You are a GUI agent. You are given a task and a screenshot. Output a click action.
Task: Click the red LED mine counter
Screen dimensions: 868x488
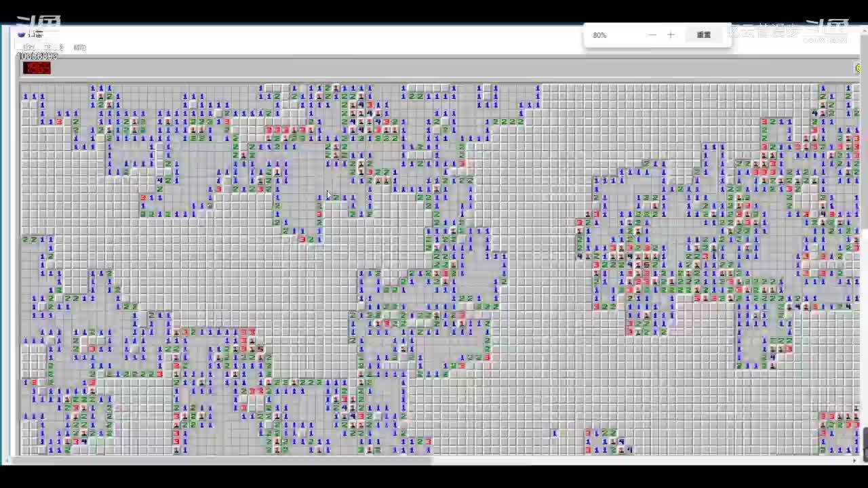[x=37, y=68]
